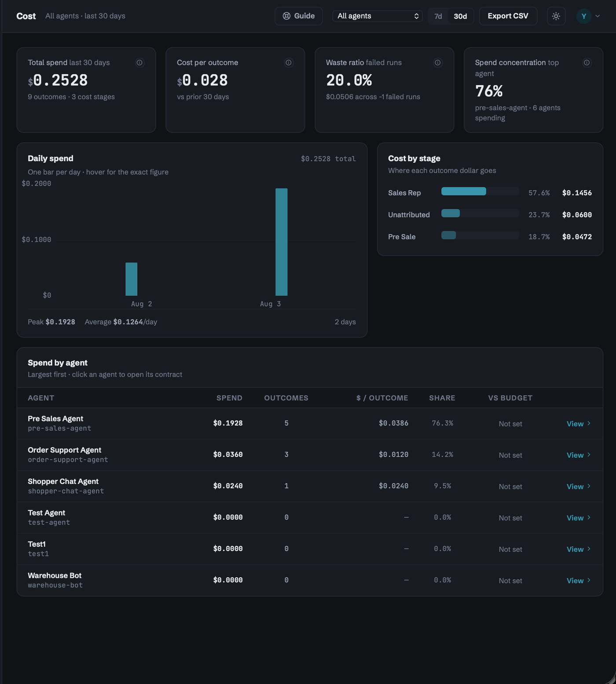Click Unattributed stage progress bar
616x684 pixels.
(x=480, y=213)
